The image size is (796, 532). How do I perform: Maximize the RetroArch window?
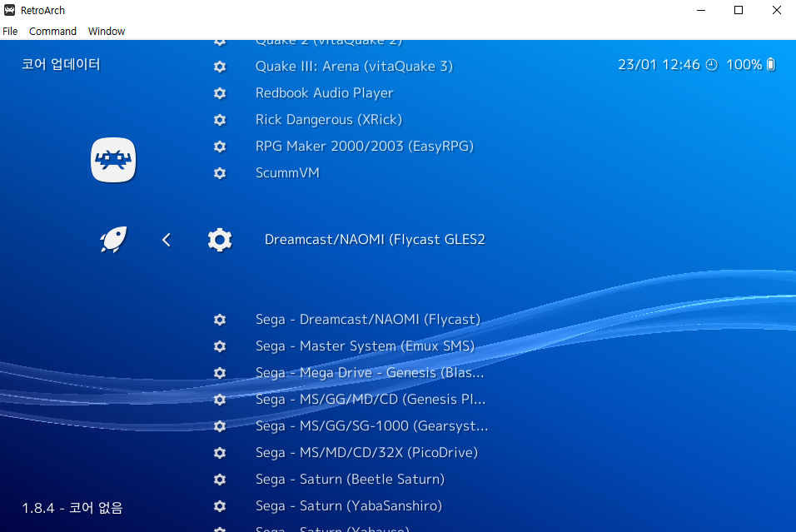click(739, 10)
